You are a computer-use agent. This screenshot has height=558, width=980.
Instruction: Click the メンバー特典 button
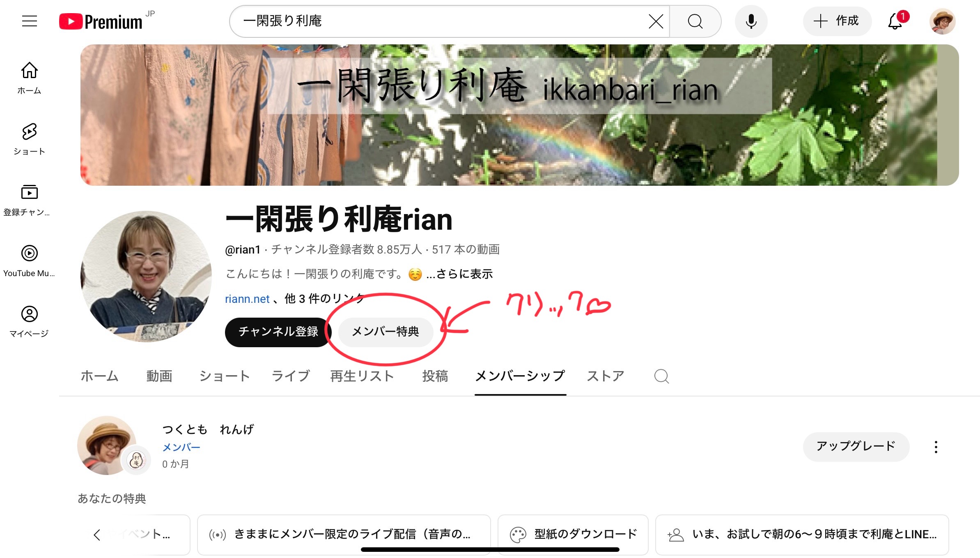[x=386, y=332]
